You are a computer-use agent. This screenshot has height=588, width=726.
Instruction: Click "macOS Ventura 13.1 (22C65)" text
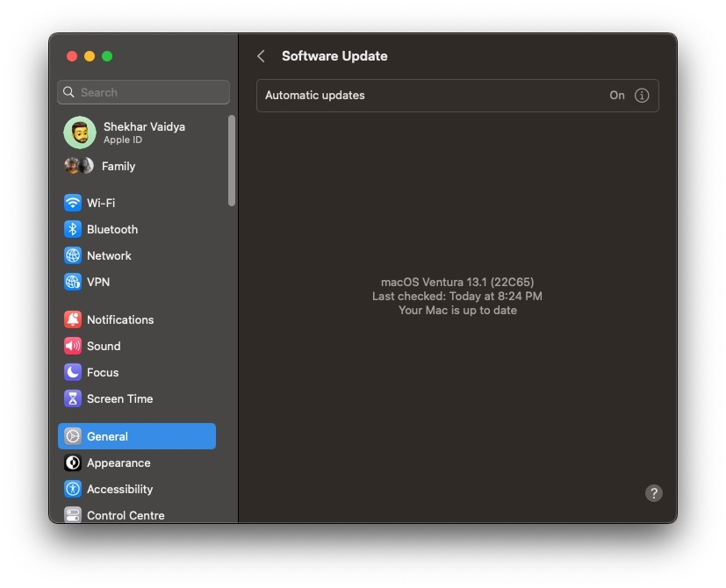click(x=457, y=282)
